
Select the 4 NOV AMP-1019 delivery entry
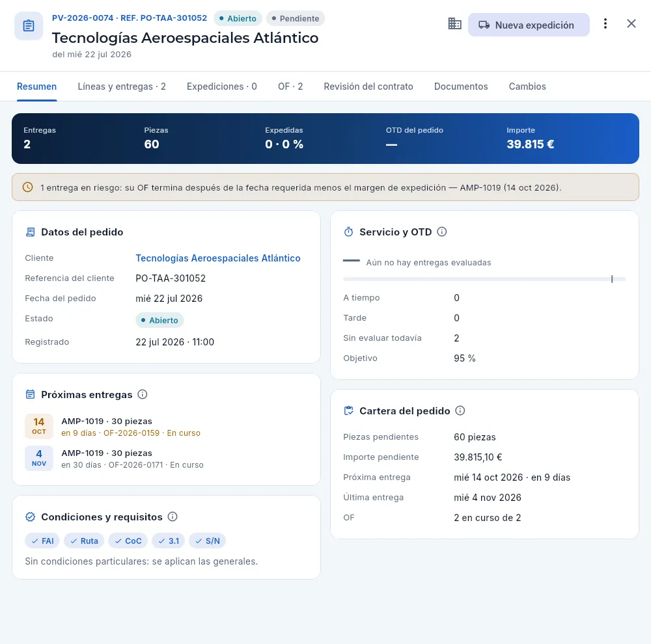point(166,459)
